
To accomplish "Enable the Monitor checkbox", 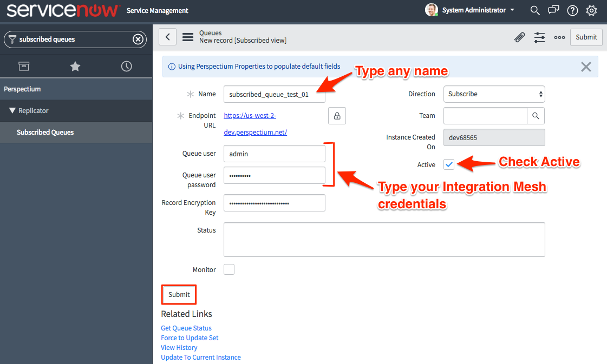I will click(229, 269).
